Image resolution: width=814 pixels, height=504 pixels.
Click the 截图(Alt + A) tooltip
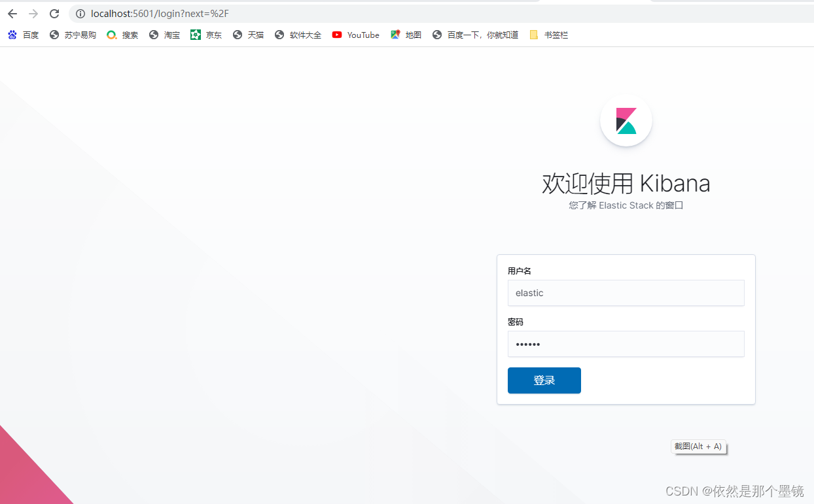pyautogui.click(x=698, y=446)
